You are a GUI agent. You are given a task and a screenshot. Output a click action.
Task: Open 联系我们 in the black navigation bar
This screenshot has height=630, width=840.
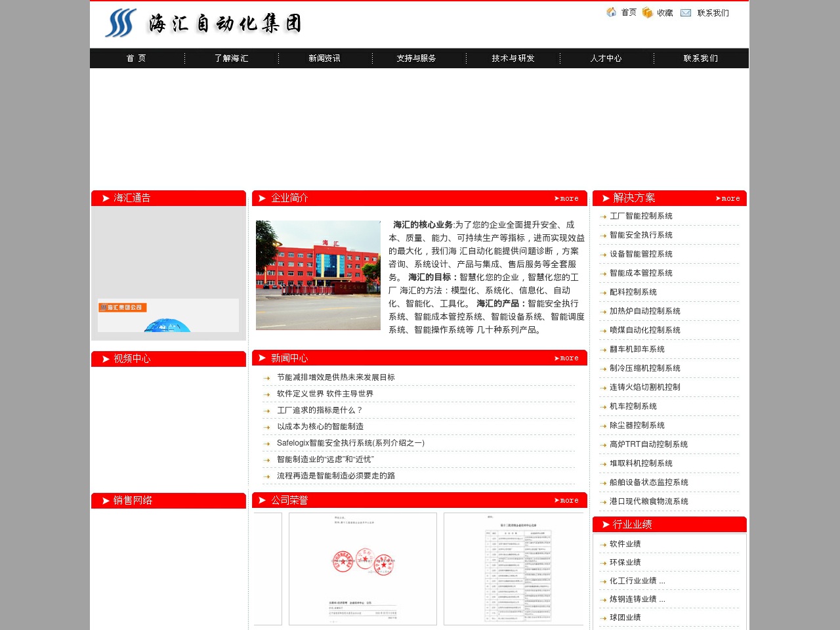(701, 58)
